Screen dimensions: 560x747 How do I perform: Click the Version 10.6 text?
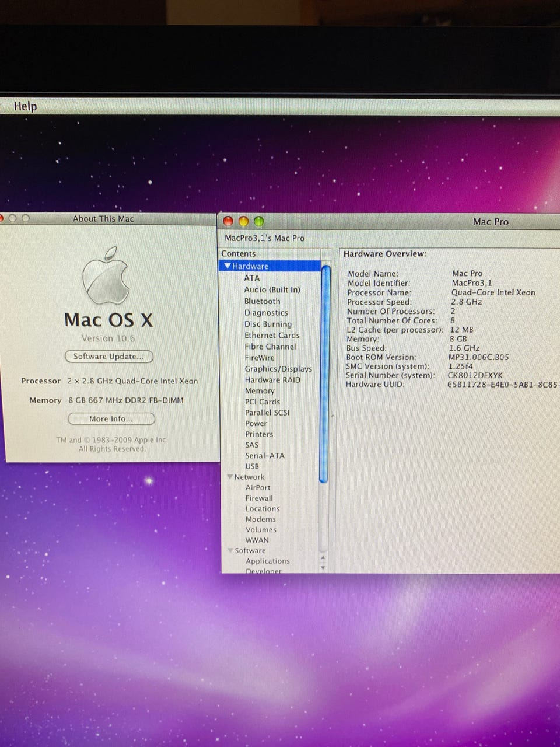pos(108,338)
